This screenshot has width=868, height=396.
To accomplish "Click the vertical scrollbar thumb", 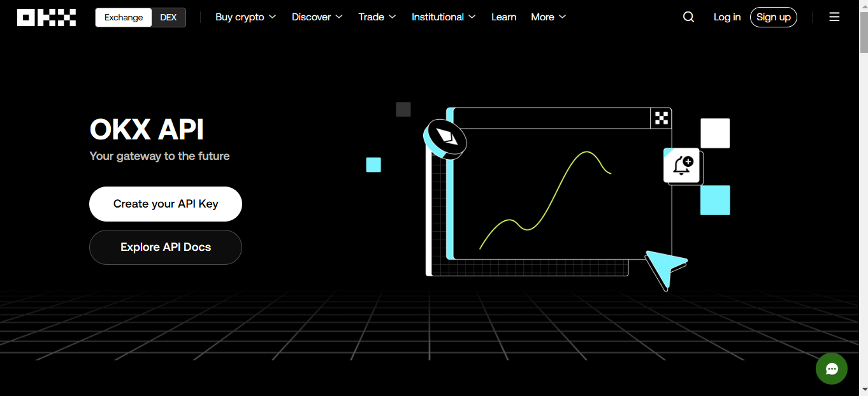I will pyautogui.click(x=864, y=32).
